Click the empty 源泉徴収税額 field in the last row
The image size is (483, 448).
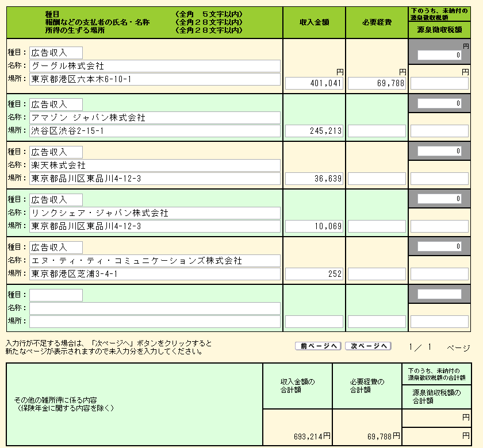click(x=439, y=322)
